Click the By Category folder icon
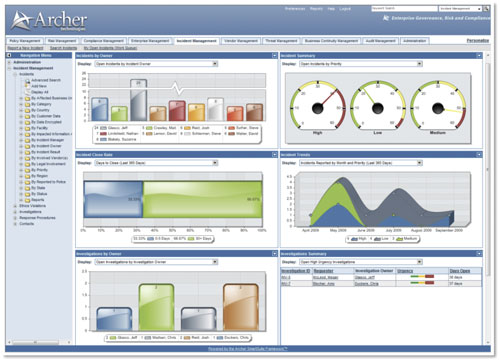 coord(27,104)
